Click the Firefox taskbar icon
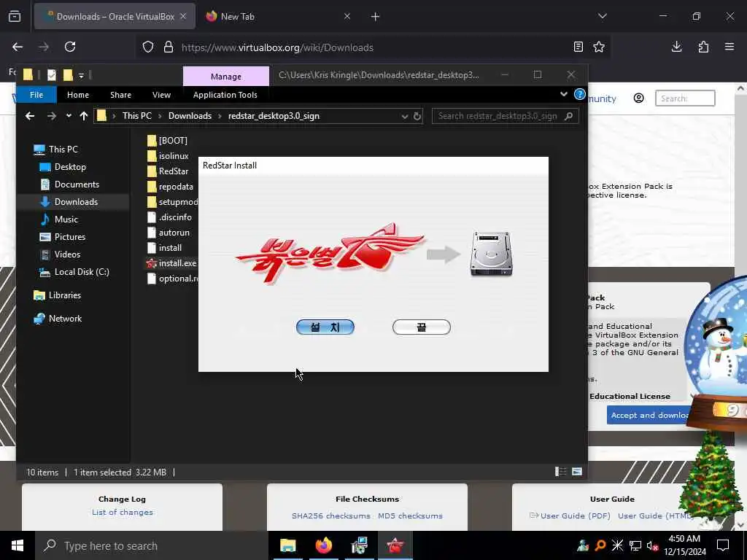Viewport: 747px width, 560px height. 323,545
